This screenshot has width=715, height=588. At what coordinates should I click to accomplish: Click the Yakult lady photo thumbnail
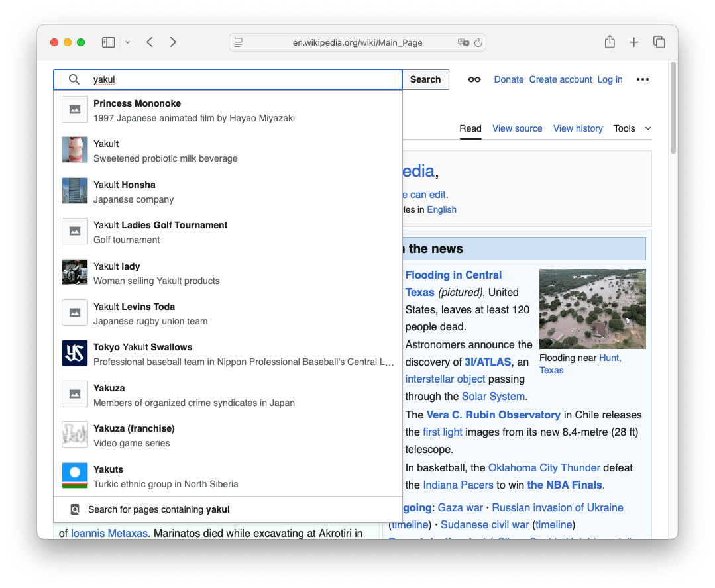point(75,272)
